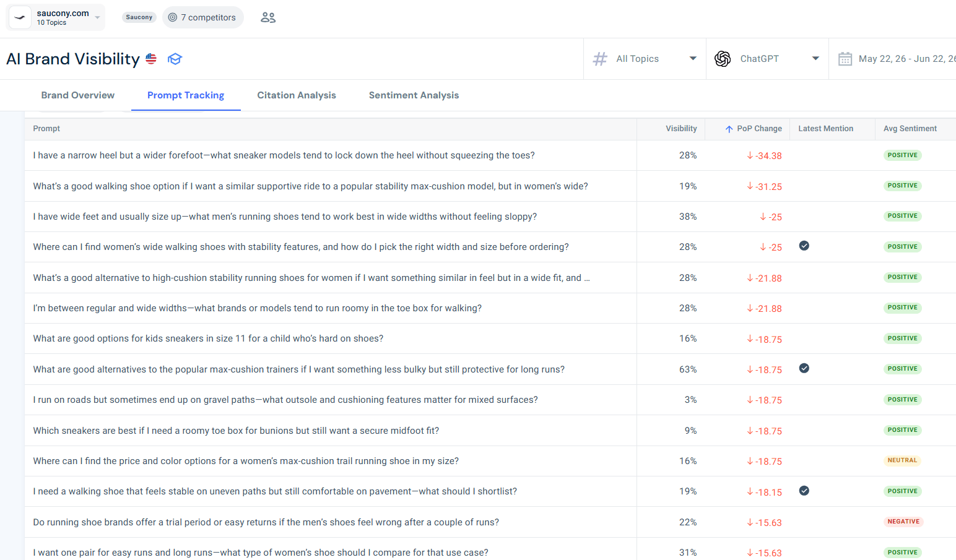Go to the Sentiment Analysis tab
The height and width of the screenshot is (560, 956).
coord(414,95)
